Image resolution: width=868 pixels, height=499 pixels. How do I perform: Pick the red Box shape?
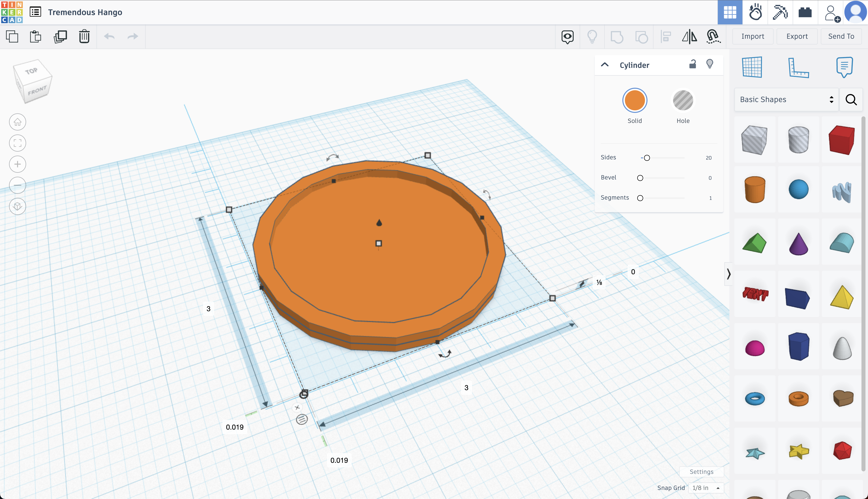[842, 140]
